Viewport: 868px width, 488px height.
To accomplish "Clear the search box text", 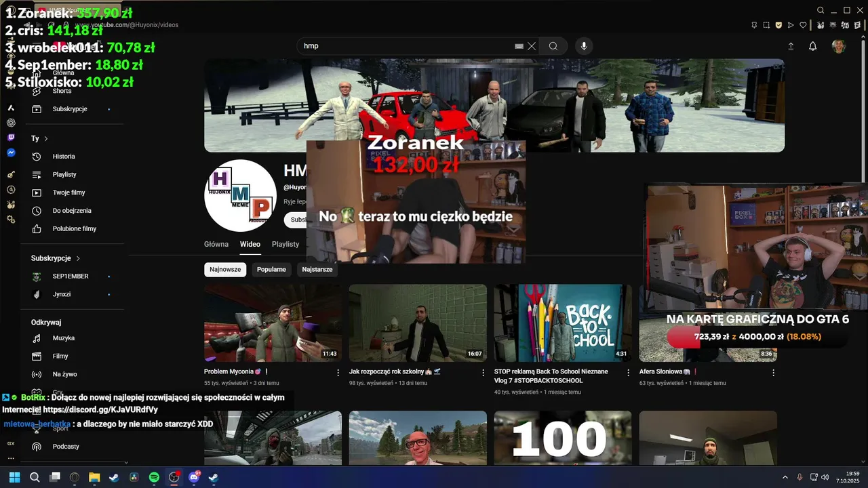I will [x=532, y=46].
